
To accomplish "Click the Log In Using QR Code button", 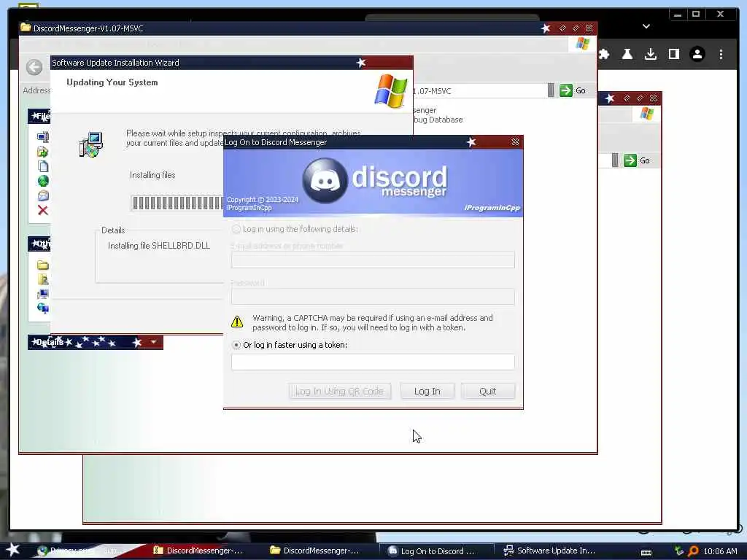I will tap(340, 392).
